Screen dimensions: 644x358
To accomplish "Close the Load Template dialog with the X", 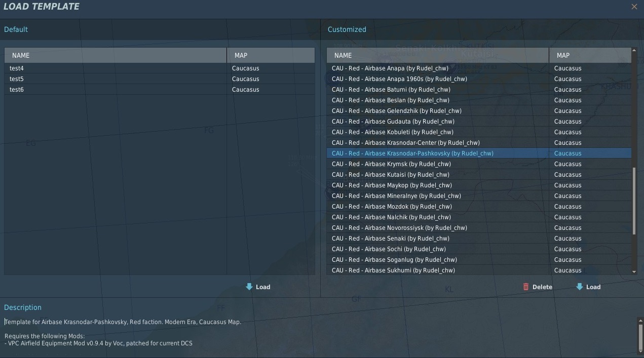I will (x=634, y=7).
